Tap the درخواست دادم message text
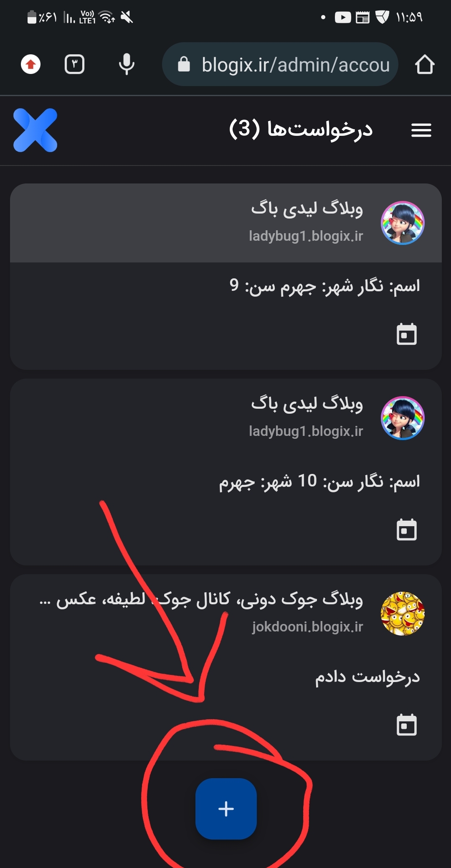 coord(367,677)
